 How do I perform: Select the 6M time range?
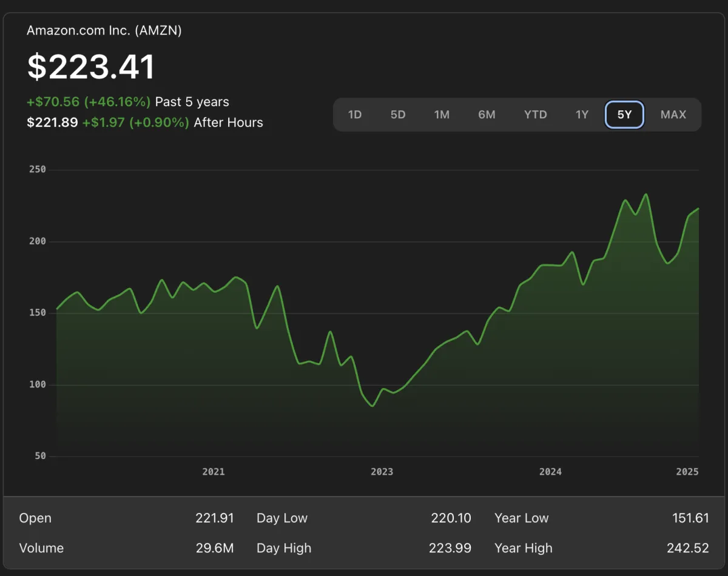[x=487, y=115]
